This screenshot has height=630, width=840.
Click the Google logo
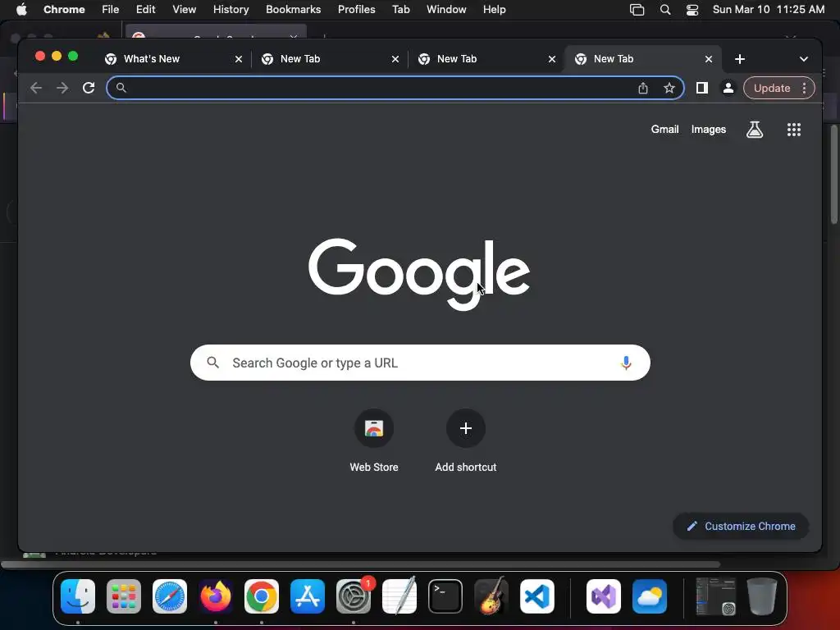[419, 274]
